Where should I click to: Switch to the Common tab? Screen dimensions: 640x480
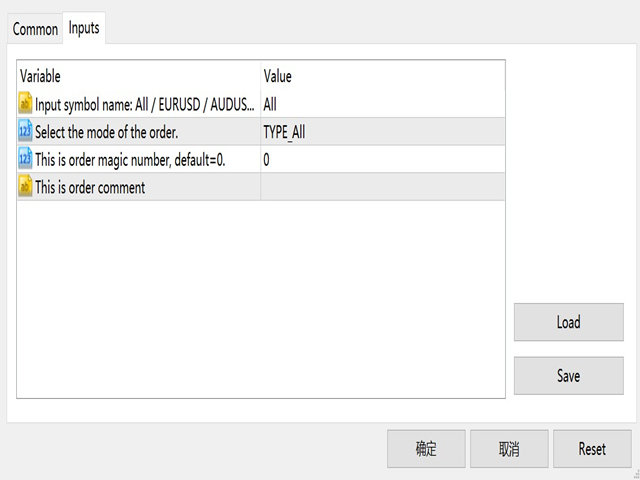(35, 29)
